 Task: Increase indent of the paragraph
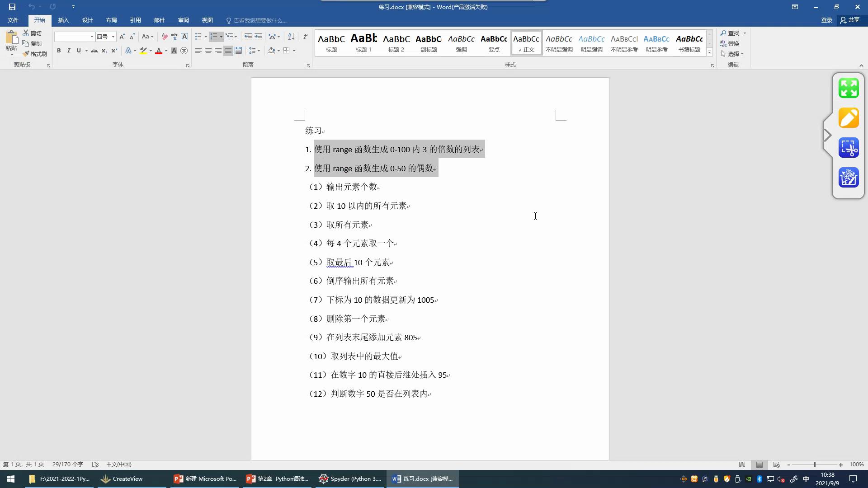pos(258,37)
